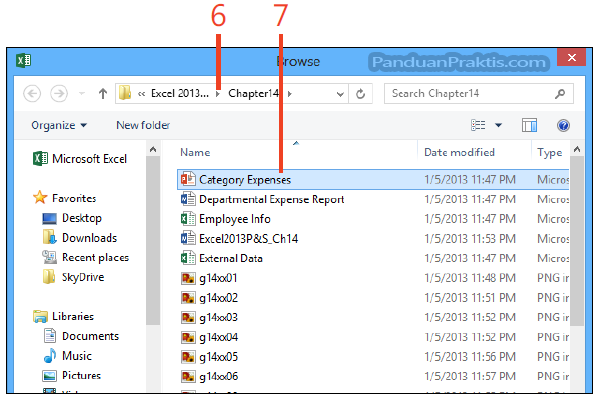Viewport: 596px width, 397px height.
Task: Select Libraries in navigation pane
Action: 63,316
